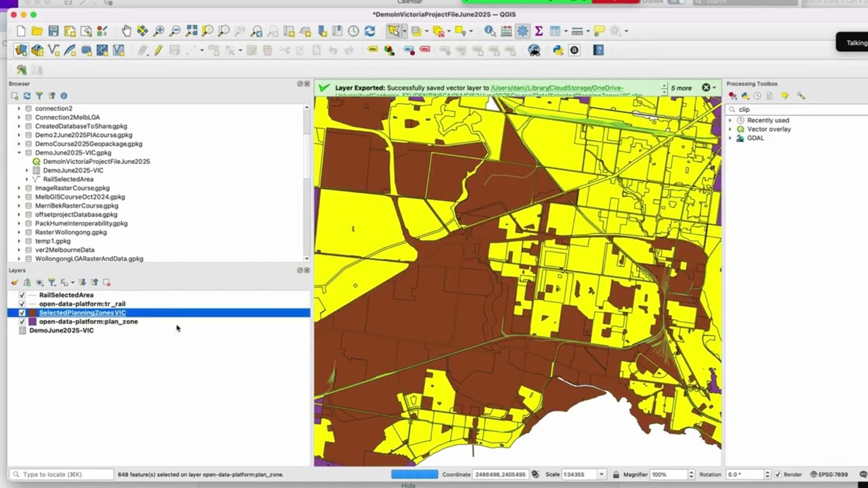The width and height of the screenshot is (868, 488).
Task: Click the Zoom In magnifier tool
Action: pos(159,31)
